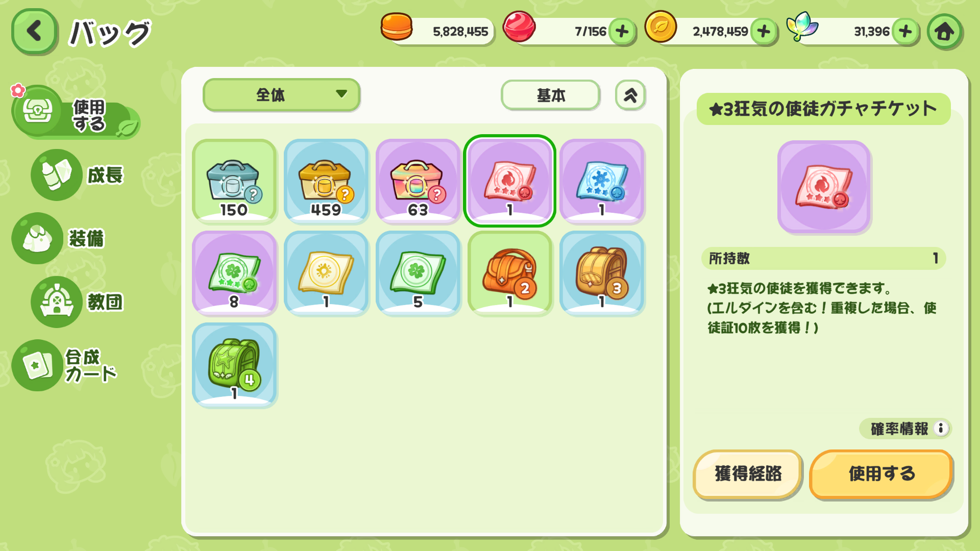Screen dimensions: 980x551
Task: Switch to the 装備 category tab
Action: [x=59, y=238]
